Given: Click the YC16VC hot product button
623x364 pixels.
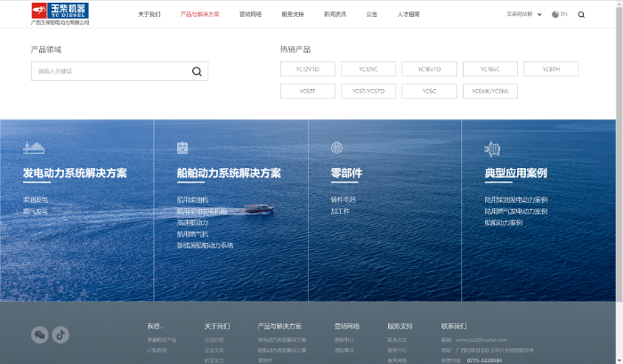Looking at the screenshot, I should (489, 69).
